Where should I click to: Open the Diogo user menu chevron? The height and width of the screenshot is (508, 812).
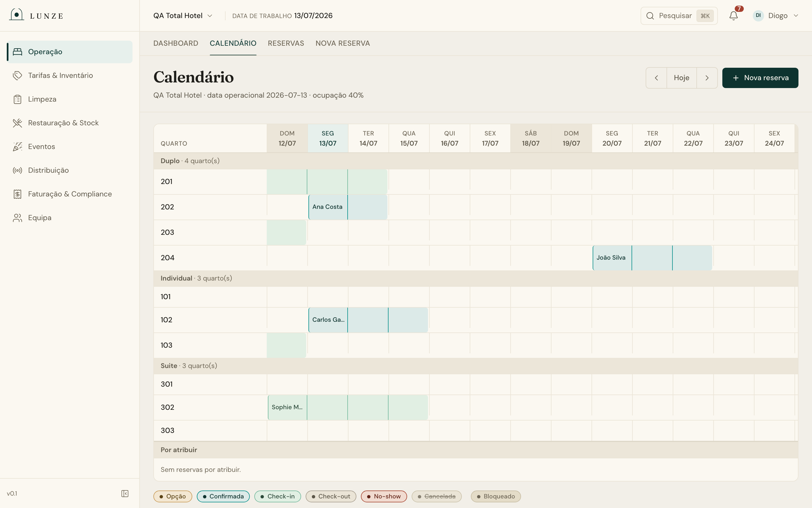[x=796, y=16]
